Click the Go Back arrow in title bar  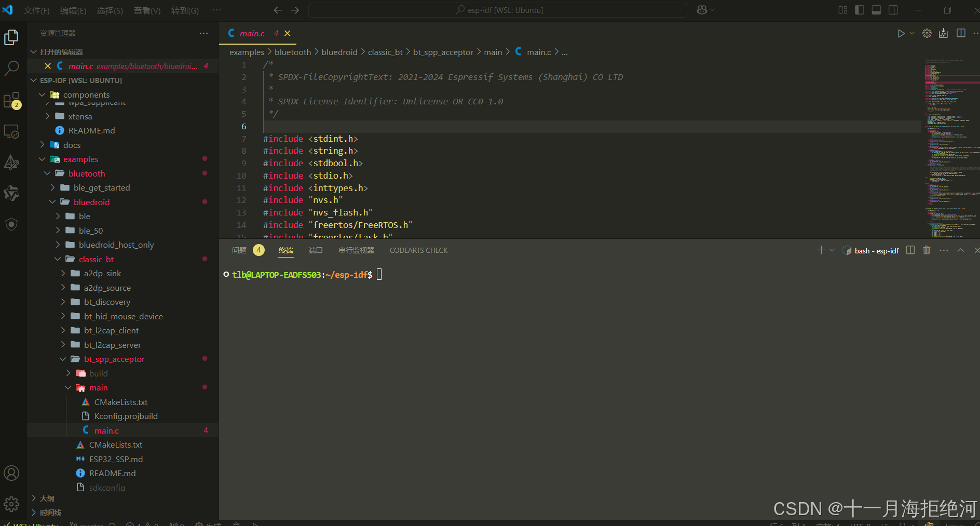278,10
